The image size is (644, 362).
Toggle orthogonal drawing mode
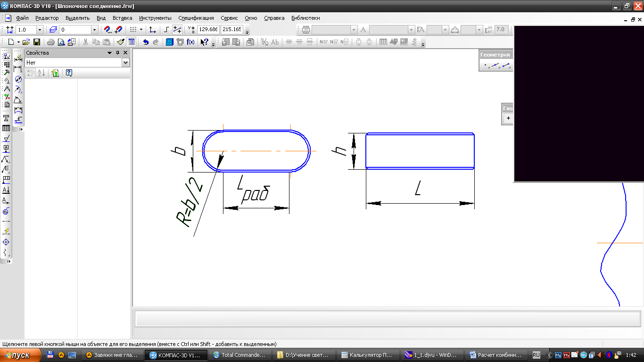pyautogui.click(x=166, y=30)
